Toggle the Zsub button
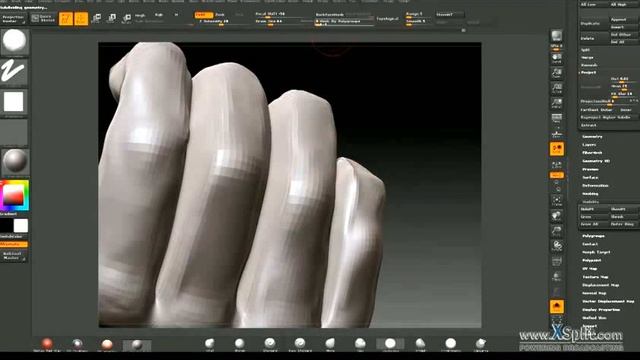This screenshot has height=360, width=640. (221, 15)
